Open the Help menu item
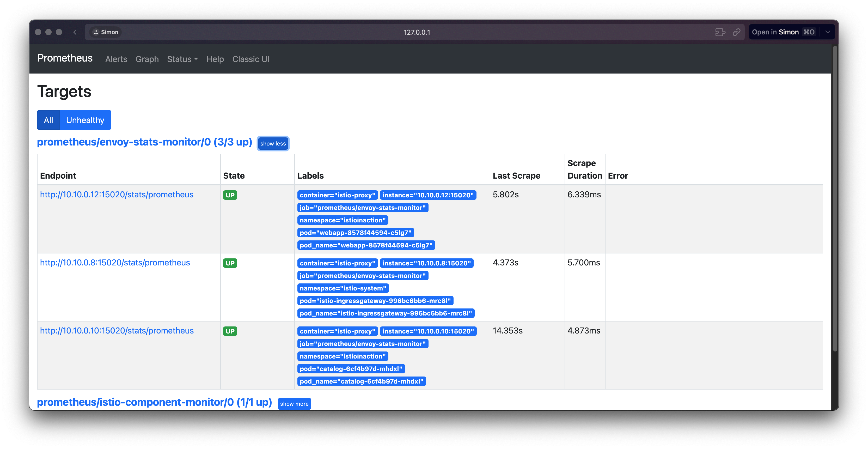Image resolution: width=868 pixels, height=449 pixels. 215,59
